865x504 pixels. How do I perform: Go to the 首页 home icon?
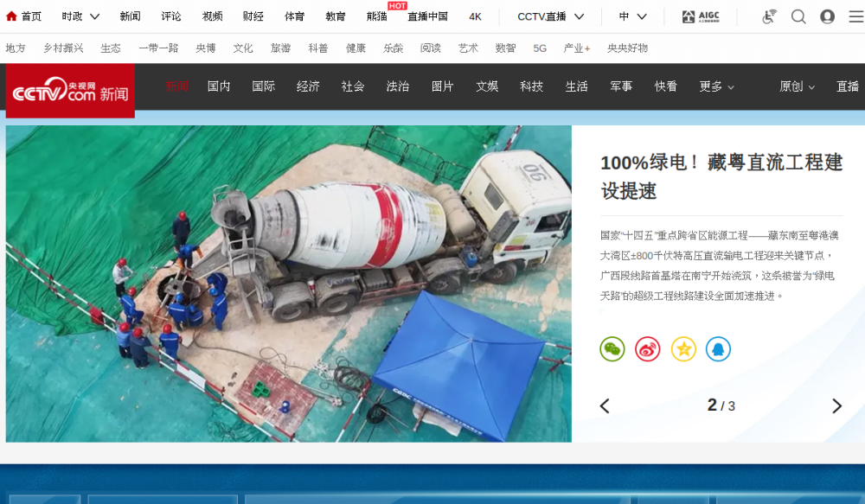click(x=11, y=16)
